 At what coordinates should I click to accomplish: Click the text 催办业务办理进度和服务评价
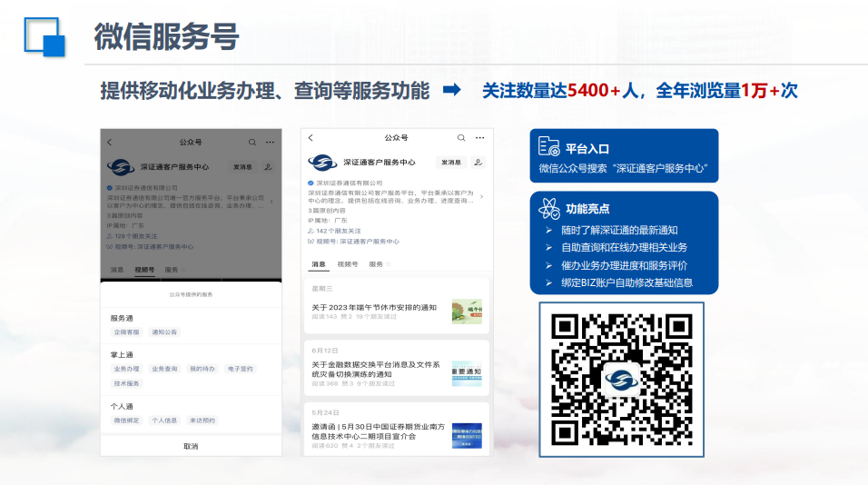coord(624,265)
